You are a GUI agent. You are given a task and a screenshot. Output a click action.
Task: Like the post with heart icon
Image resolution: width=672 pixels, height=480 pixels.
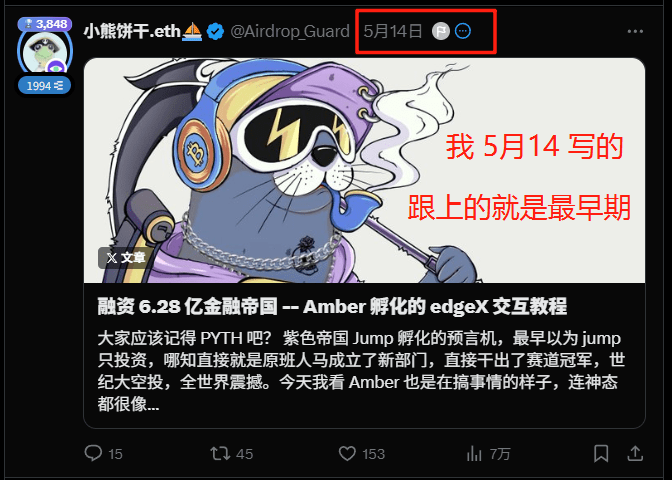click(347, 453)
